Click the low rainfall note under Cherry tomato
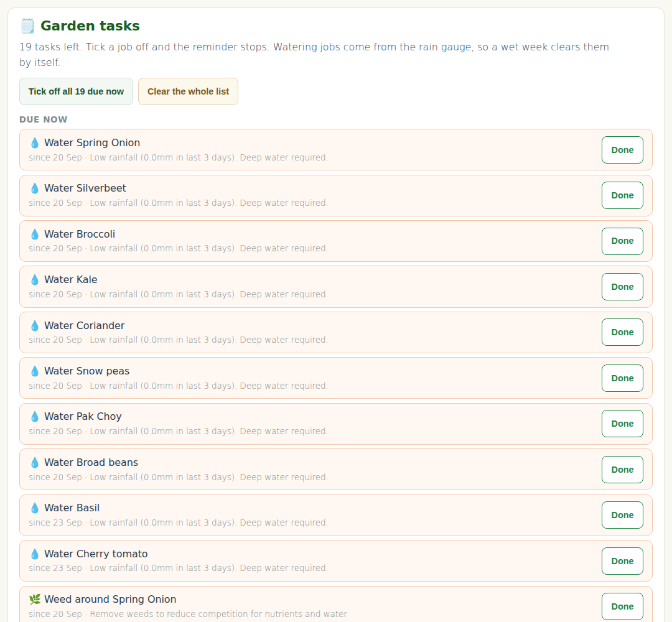This screenshot has width=672, height=622. pyautogui.click(x=208, y=568)
